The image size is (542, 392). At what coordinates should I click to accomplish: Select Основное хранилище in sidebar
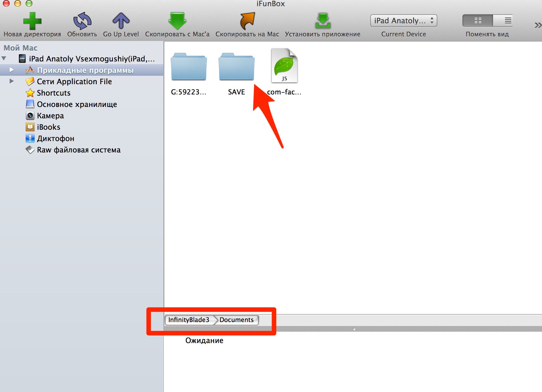(77, 104)
